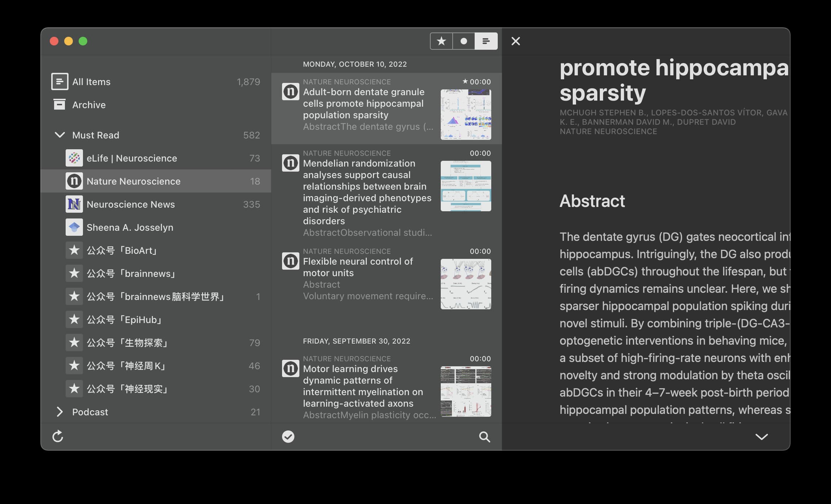Screen dimensions: 831x504
Task: Click article title 'promote hippocampal sparsity'
Action: (x=674, y=80)
